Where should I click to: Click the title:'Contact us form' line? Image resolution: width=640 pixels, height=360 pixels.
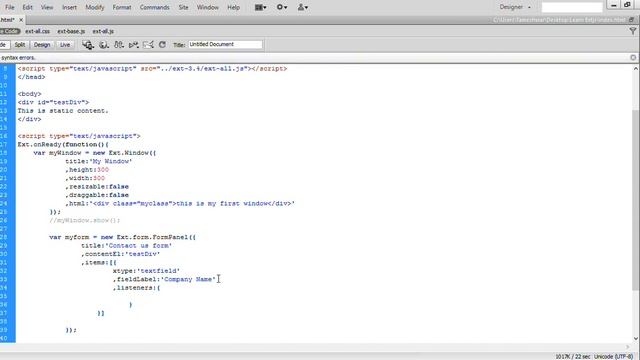[127, 246]
